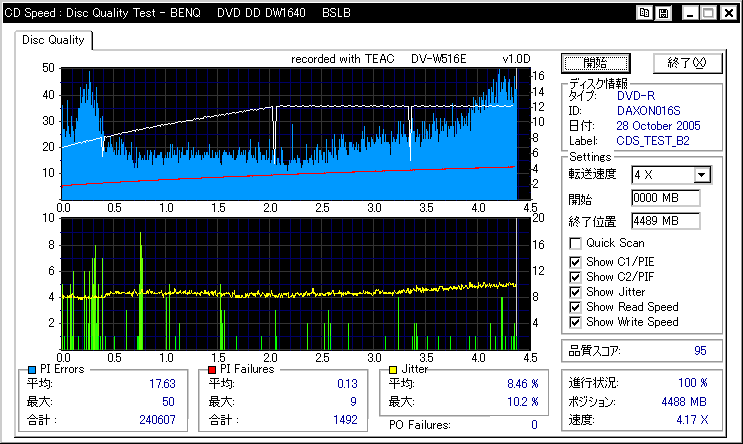Screen dimensions: 743x444
Task: Click the PI Errors upper graph
Action: 296,134
